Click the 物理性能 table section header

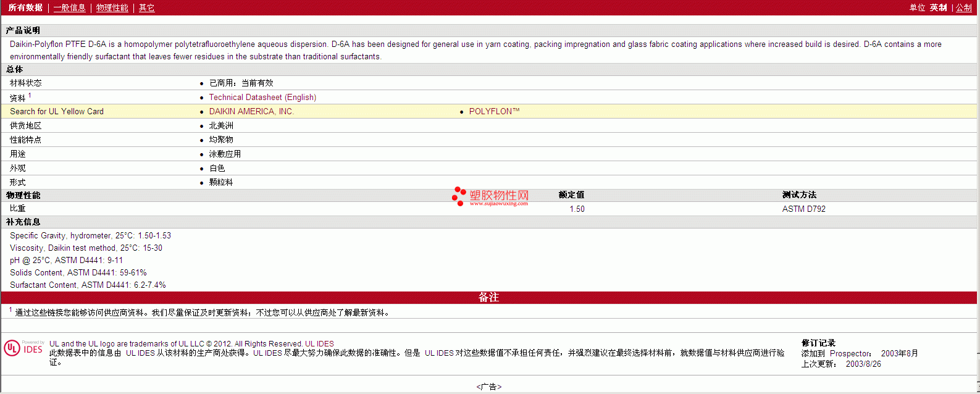click(x=23, y=195)
